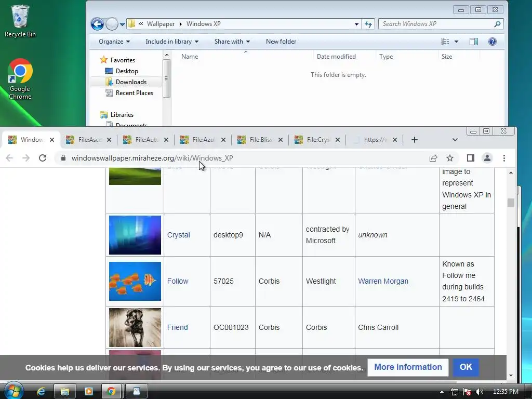
Task: Change the Explorer view mode icon
Action: (445, 42)
